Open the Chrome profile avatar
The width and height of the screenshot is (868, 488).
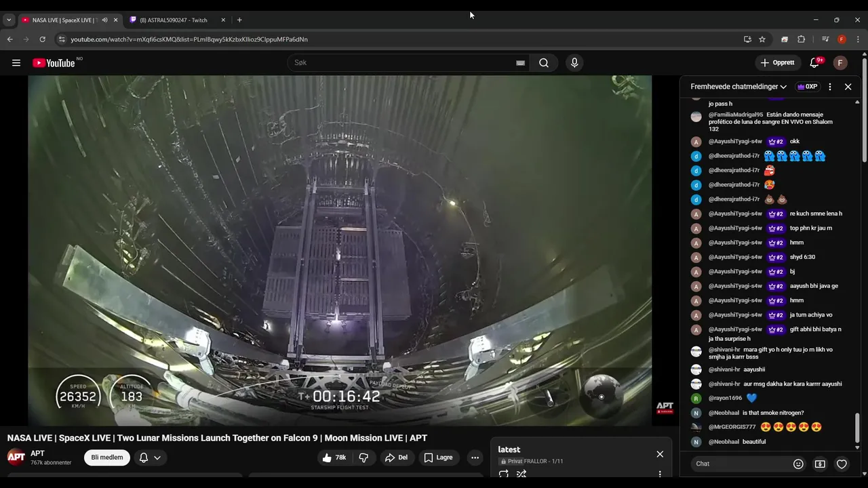click(x=842, y=39)
